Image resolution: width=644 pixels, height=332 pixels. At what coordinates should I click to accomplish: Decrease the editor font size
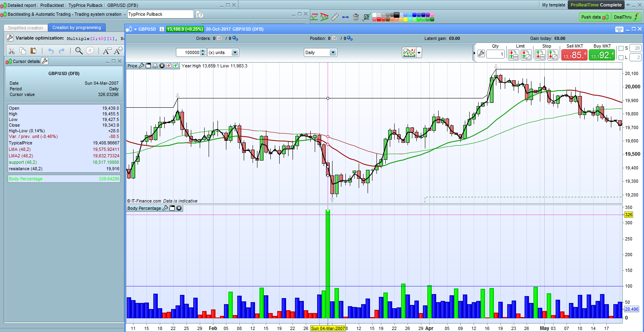107,51
